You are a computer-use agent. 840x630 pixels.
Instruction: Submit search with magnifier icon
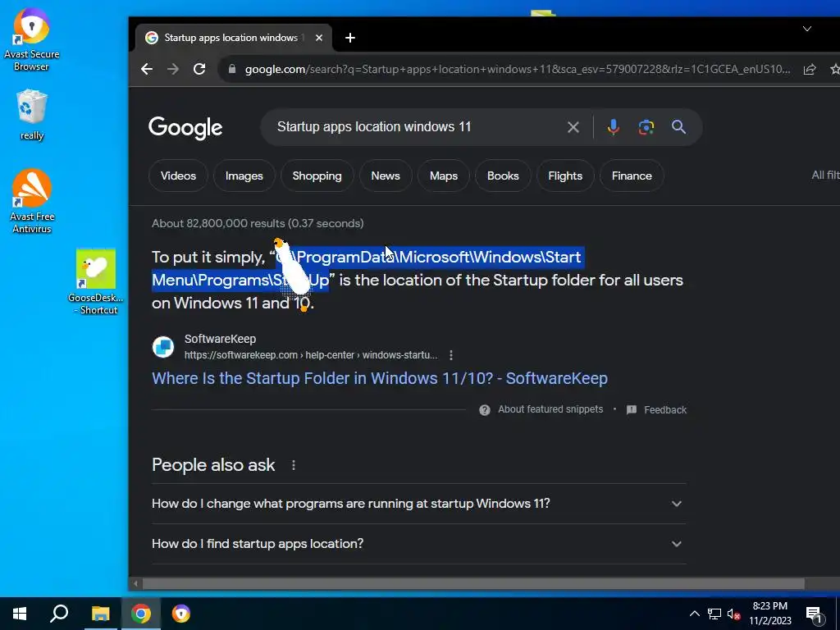[x=678, y=127]
